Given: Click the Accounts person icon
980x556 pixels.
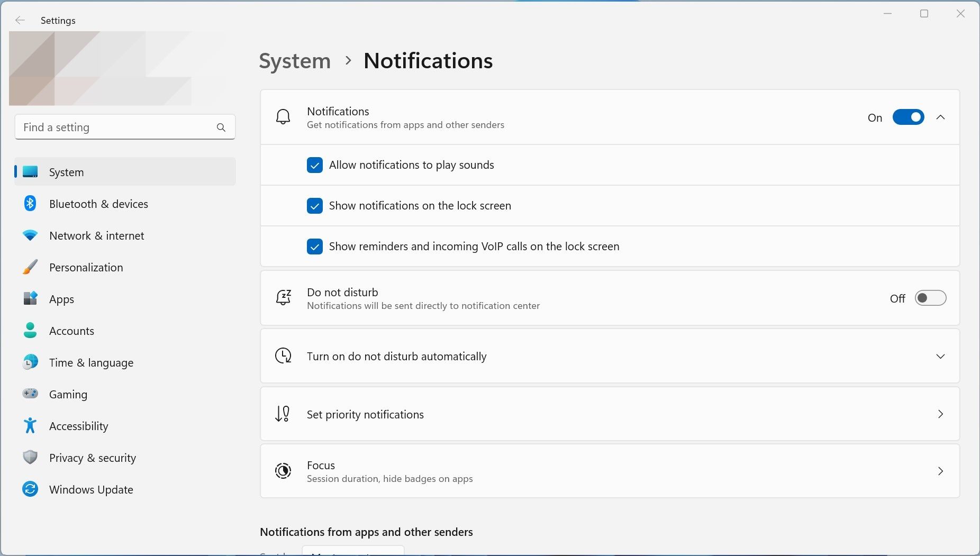Looking at the screenshot, I should [x=30, y=331].
